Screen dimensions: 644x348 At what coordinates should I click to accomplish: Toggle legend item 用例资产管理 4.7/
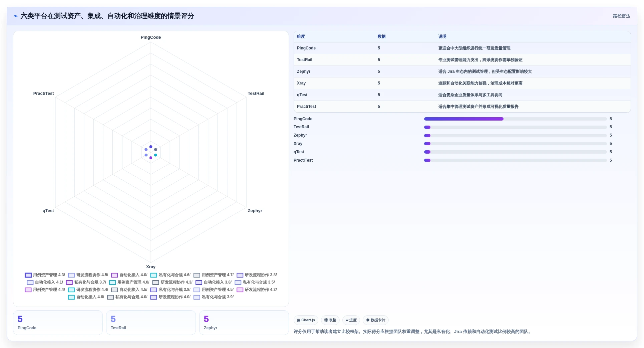click(214, 275)
